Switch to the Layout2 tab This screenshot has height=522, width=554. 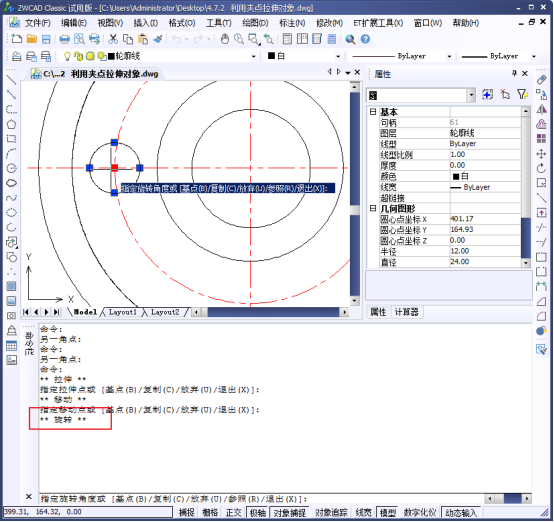165,312
